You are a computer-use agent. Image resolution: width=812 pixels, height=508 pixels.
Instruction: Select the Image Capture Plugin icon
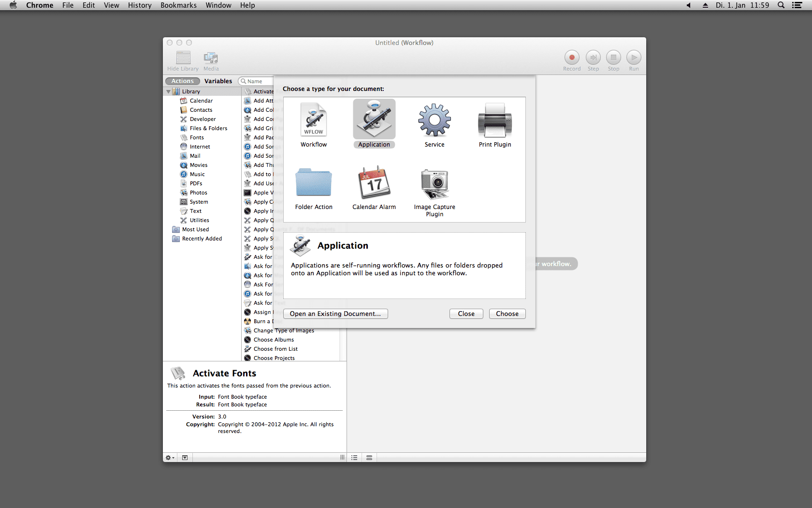tap(435, 184)
